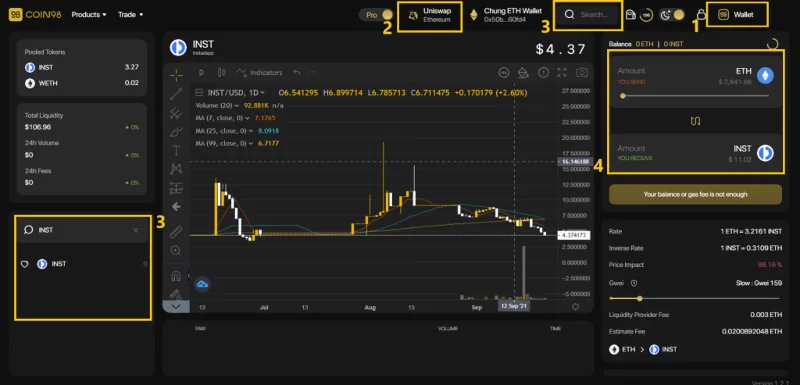Click 'Your balance or gas fee is not enough' button
The height and width of the screenshot is (385, 800).
(695, 194)
